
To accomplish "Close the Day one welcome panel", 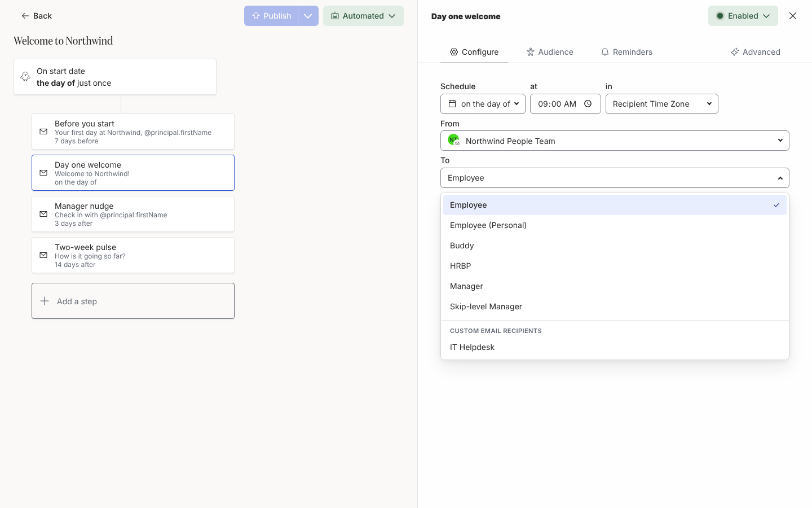I will [x=793, y=16].
